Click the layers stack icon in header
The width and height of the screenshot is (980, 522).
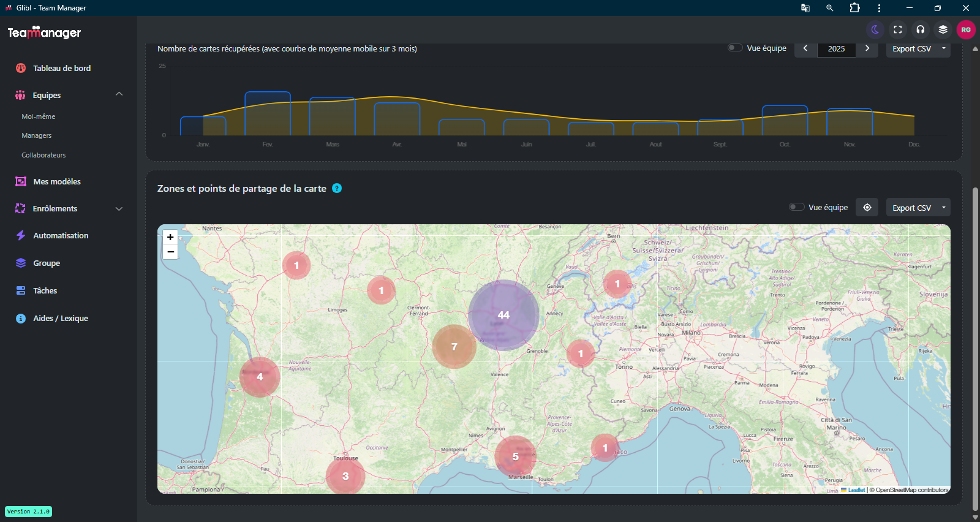click(943, 29)
